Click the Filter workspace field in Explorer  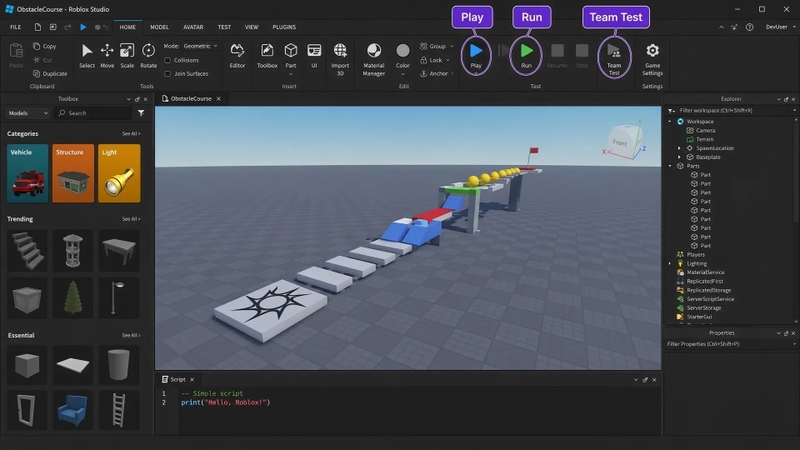click(731, 110)
